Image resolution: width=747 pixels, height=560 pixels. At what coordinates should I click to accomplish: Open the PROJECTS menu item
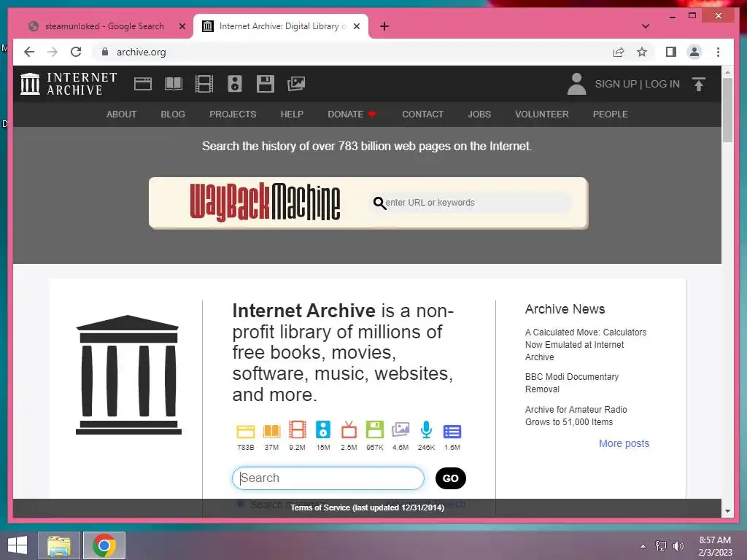pos(233,114)
